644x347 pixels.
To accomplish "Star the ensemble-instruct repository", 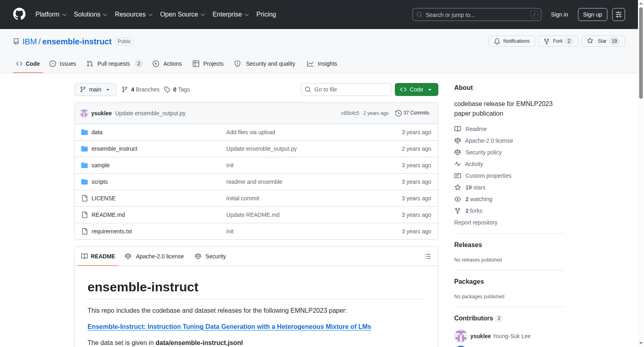I will [x=603, y=41].
